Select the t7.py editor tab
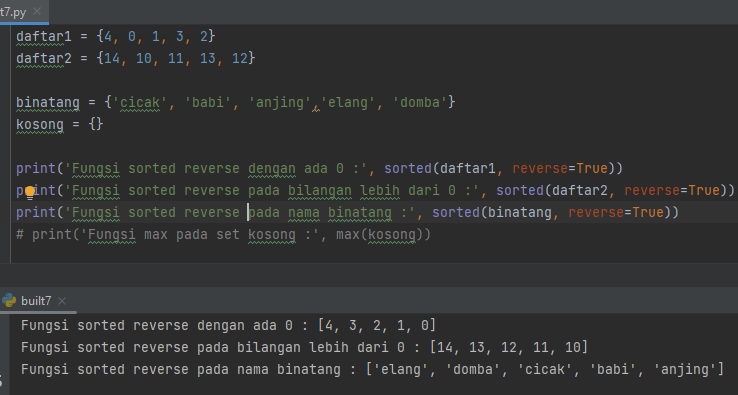This screenshot has height=395, width=738. (14, 12)
